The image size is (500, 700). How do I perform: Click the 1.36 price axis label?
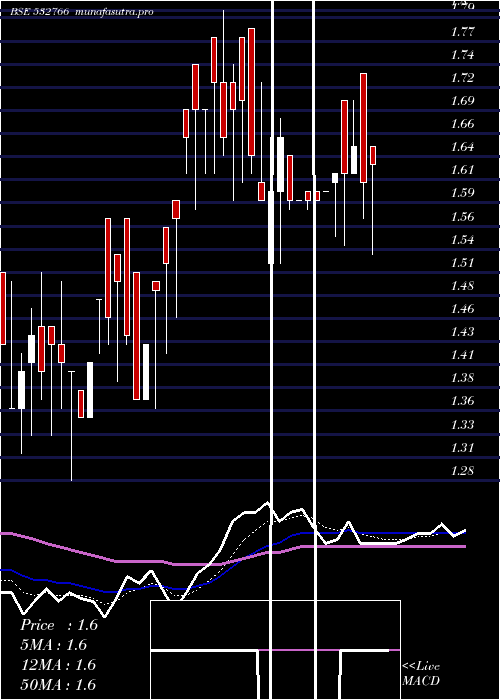462,401
